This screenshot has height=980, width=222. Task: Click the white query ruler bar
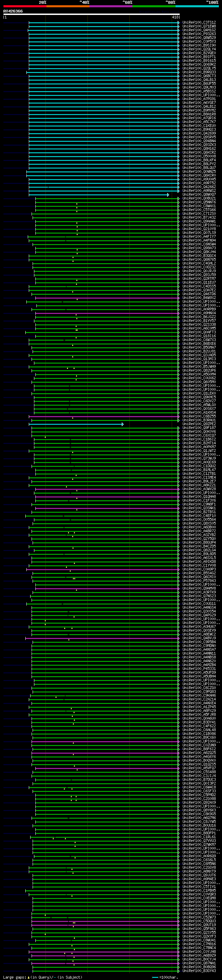pyautogui.click(x=91, y=15)
